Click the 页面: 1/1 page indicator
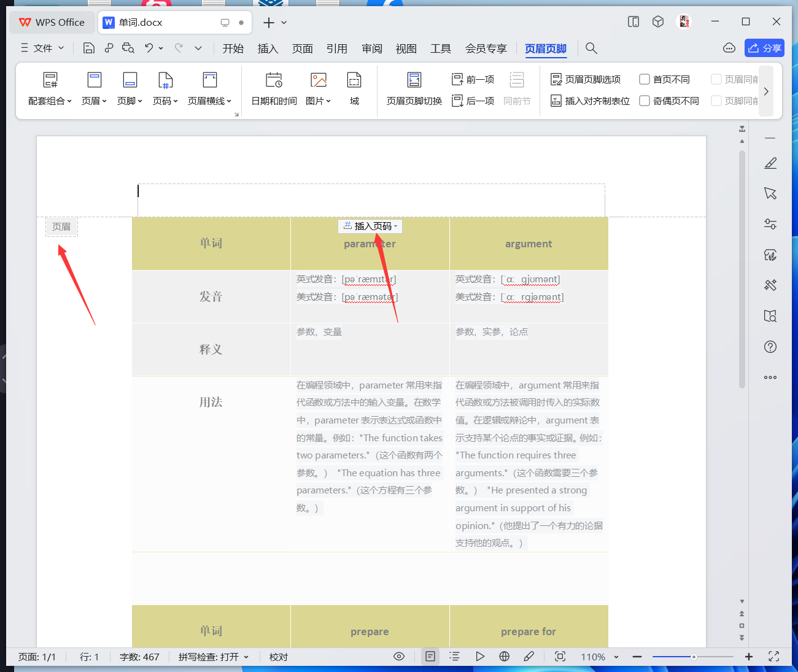 [37, 657]
